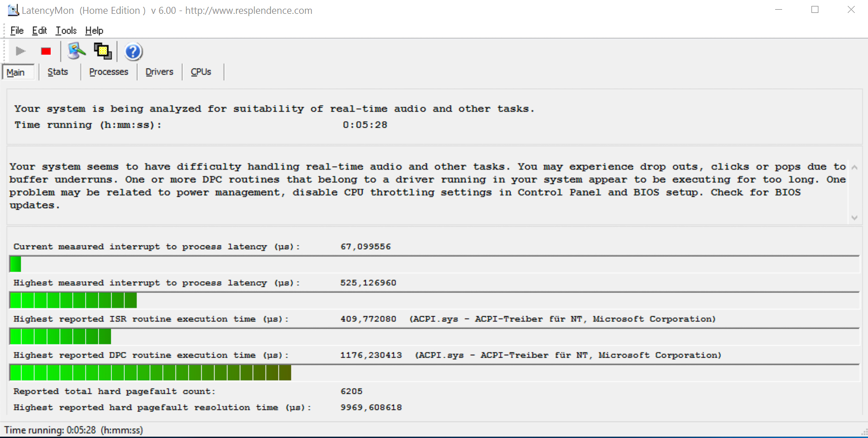Click the highest interrupt to process latency bar

[434, 300]
